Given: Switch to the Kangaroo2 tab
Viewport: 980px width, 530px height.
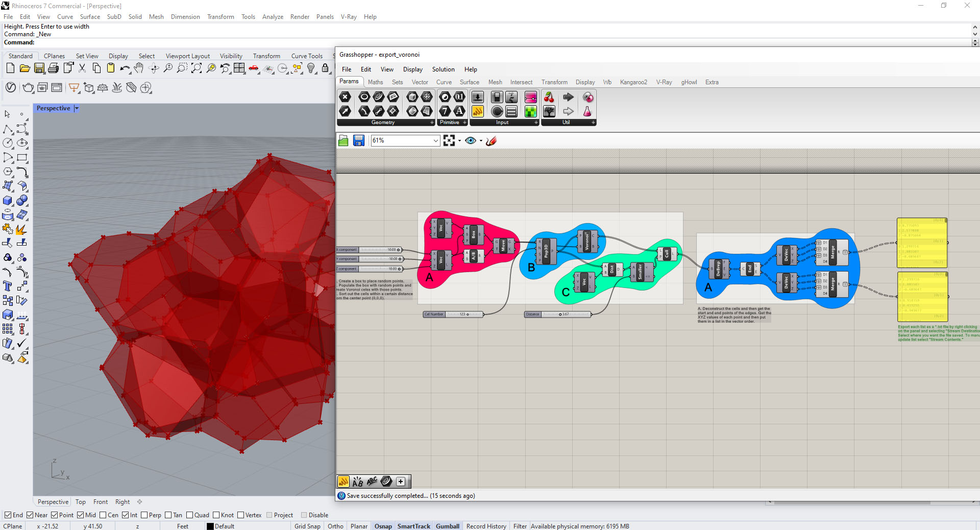Looking at the screenshot, I should coord(633,82).
